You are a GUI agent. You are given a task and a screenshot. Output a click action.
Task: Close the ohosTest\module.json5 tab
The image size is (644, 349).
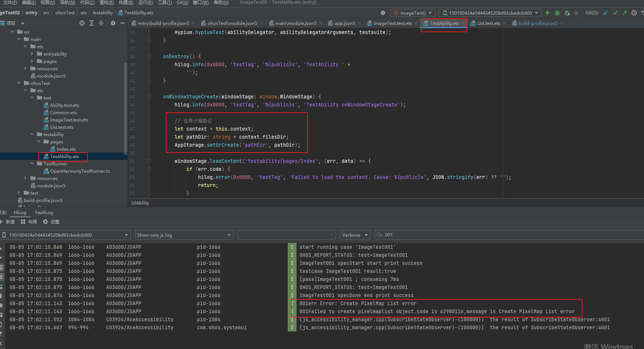(261, 23)
